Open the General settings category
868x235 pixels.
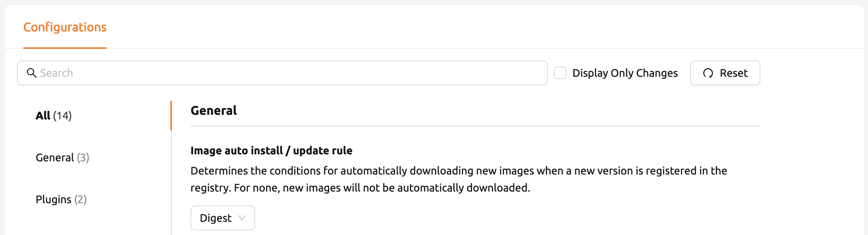click(62, 157)
